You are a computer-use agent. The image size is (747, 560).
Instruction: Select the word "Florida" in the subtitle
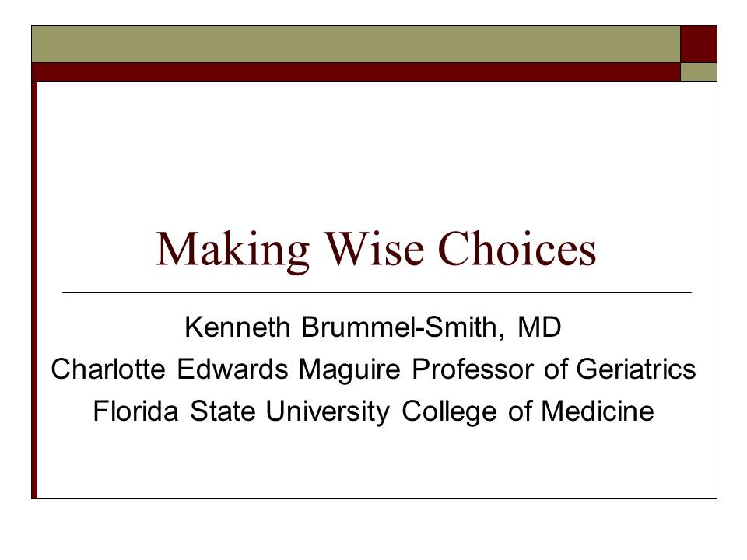click(x=135, y=411)
